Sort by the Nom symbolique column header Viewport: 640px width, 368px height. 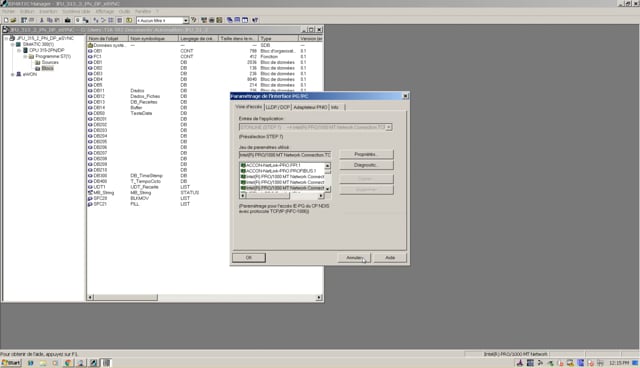point(153,38)
